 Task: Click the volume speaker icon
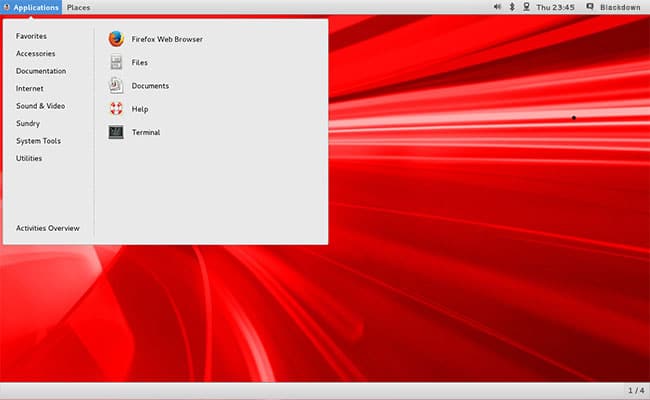tap(497, 7)
